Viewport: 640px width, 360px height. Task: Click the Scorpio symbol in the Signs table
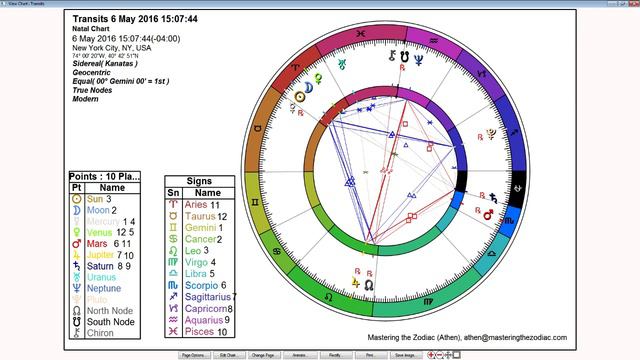click(x=173, y=285)
